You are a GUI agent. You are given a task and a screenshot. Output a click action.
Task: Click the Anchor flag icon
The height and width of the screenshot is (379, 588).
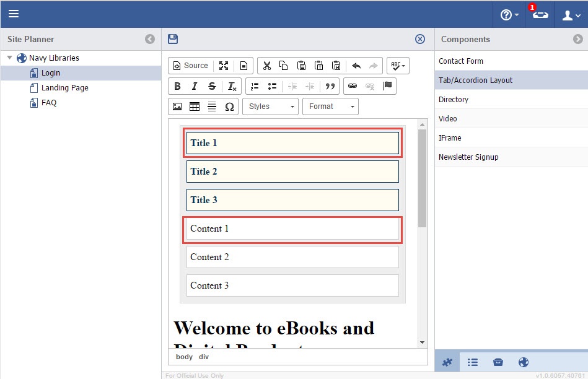(388, 86)
